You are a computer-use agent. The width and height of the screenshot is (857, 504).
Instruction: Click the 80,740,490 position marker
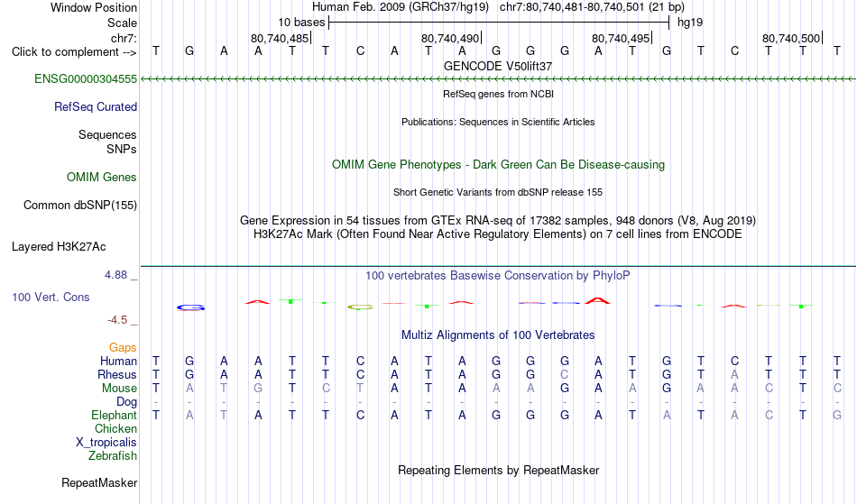(451, 38)
